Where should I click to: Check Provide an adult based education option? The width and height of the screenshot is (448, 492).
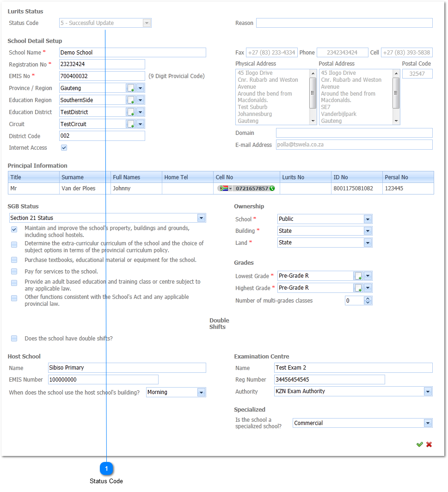14,283
